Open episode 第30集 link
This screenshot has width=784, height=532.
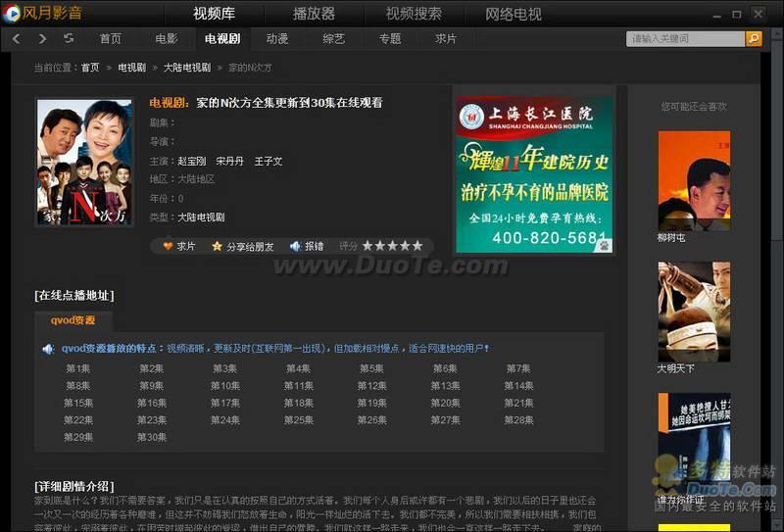coord(152,437)
